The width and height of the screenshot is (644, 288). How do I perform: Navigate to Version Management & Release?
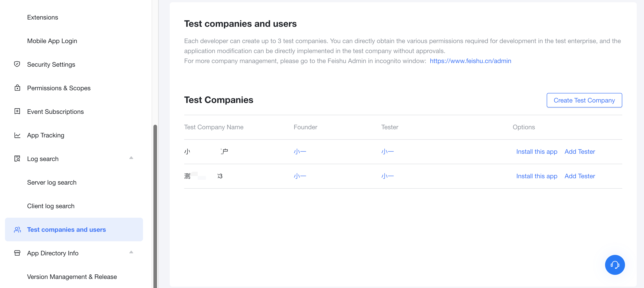72,277
